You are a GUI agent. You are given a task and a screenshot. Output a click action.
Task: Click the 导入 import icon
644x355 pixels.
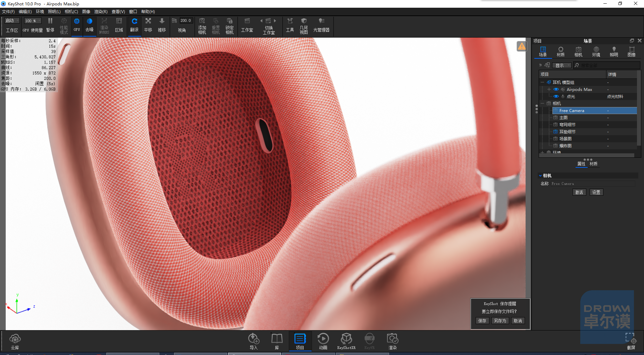[254, 341]
